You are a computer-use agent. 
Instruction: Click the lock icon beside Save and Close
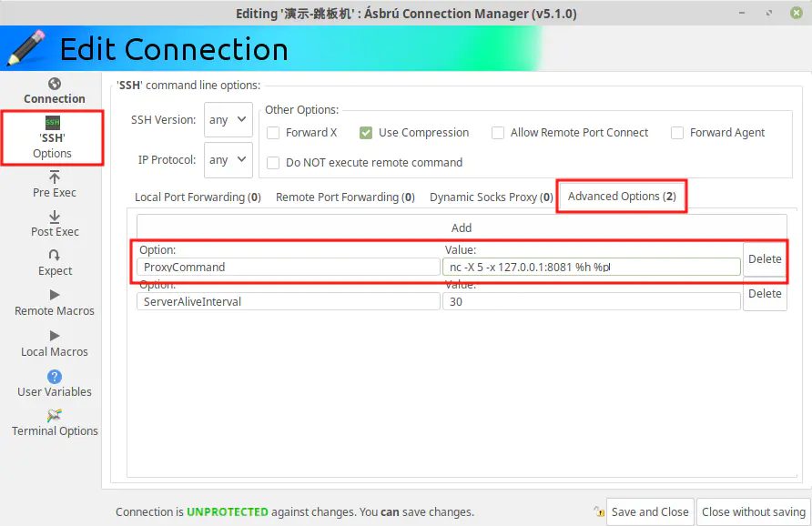599,511
